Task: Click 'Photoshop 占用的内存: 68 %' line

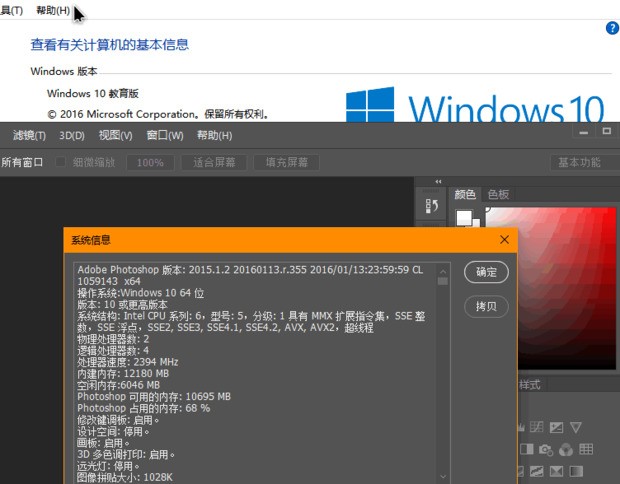Action: click(144, 408)
